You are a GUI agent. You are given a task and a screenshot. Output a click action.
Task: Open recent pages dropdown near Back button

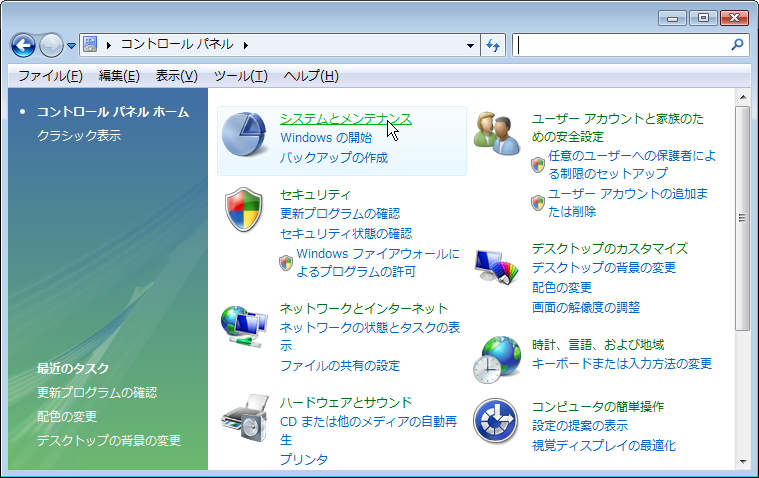(x=71, y=46)
